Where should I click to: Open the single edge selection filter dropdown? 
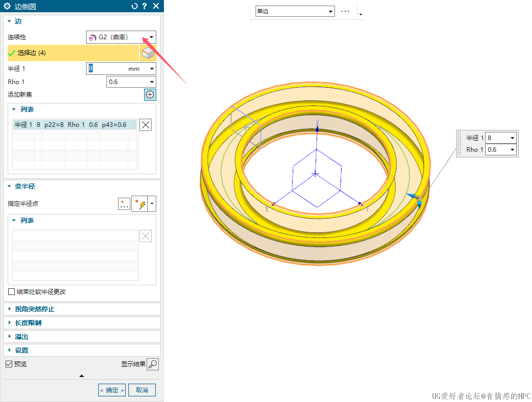tap(295, 11)
